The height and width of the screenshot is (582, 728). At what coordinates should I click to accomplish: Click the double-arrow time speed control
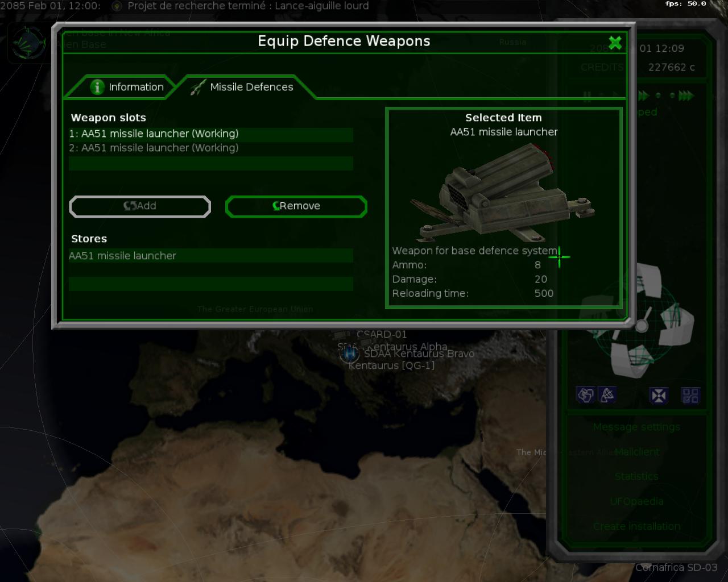[644, 95]
